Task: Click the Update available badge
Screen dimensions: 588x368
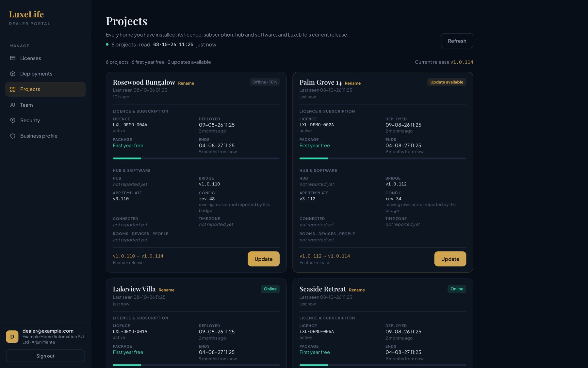Action: click(x=447, y=82)
